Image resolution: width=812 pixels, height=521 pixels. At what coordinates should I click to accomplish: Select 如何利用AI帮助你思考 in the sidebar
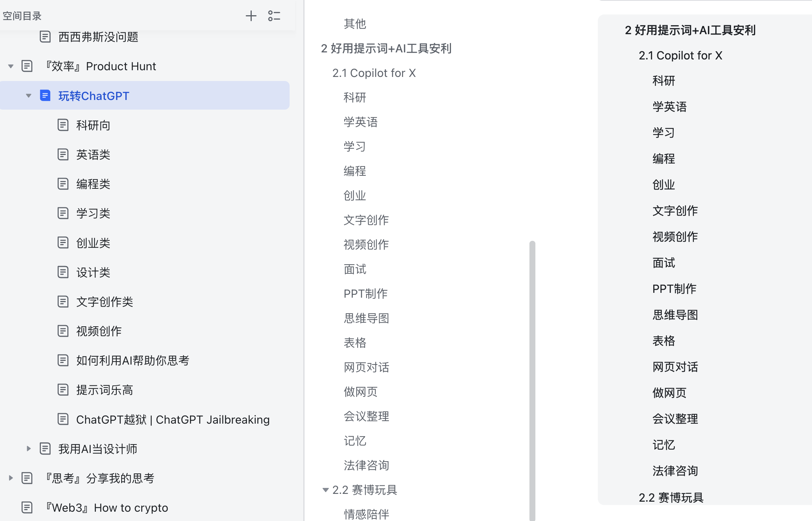click(132, 360)
